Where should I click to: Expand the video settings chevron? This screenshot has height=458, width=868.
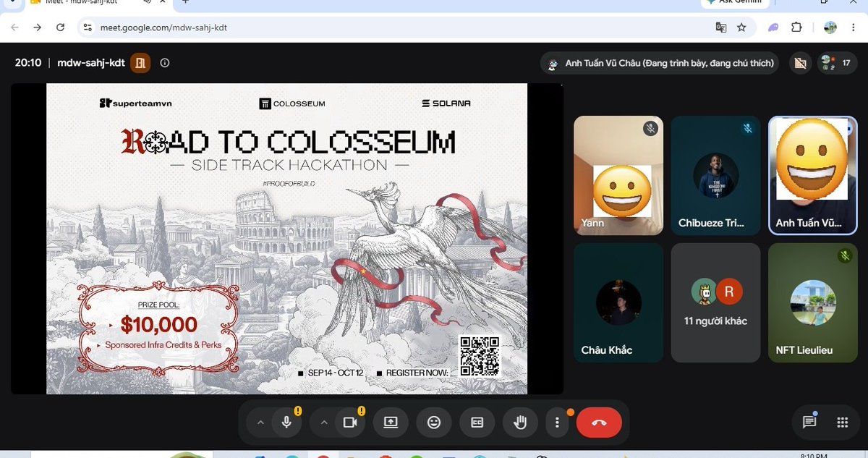click(x=323, y=423)
